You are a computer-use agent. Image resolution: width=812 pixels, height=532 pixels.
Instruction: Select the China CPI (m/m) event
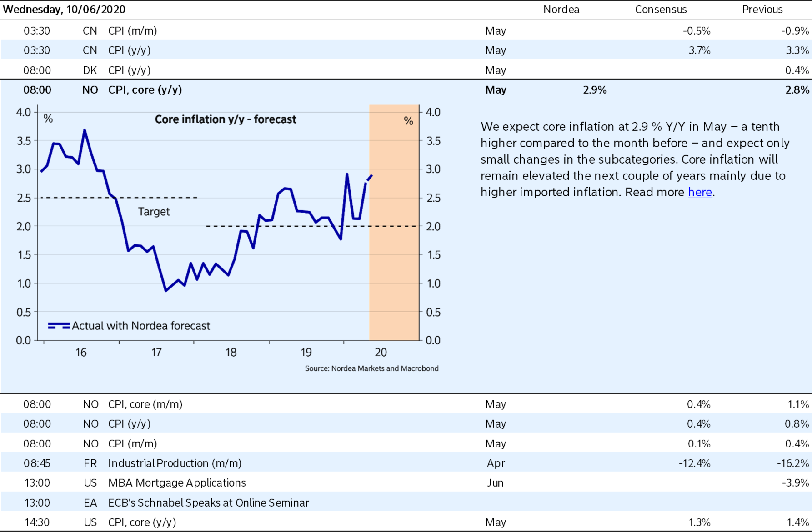coord(132,31)
